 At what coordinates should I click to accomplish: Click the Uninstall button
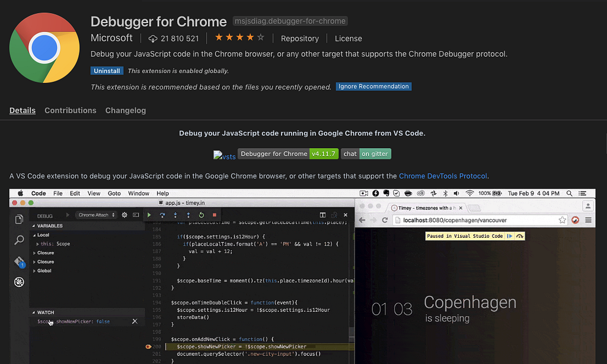107,71
